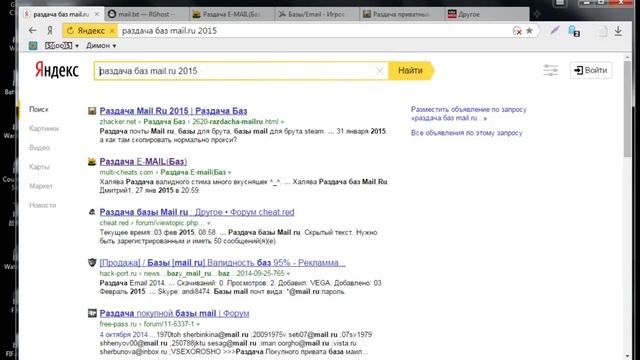Open zhacker.net green URL link
640x360 pixels.
pyautogui.click(x=189, y=122)
